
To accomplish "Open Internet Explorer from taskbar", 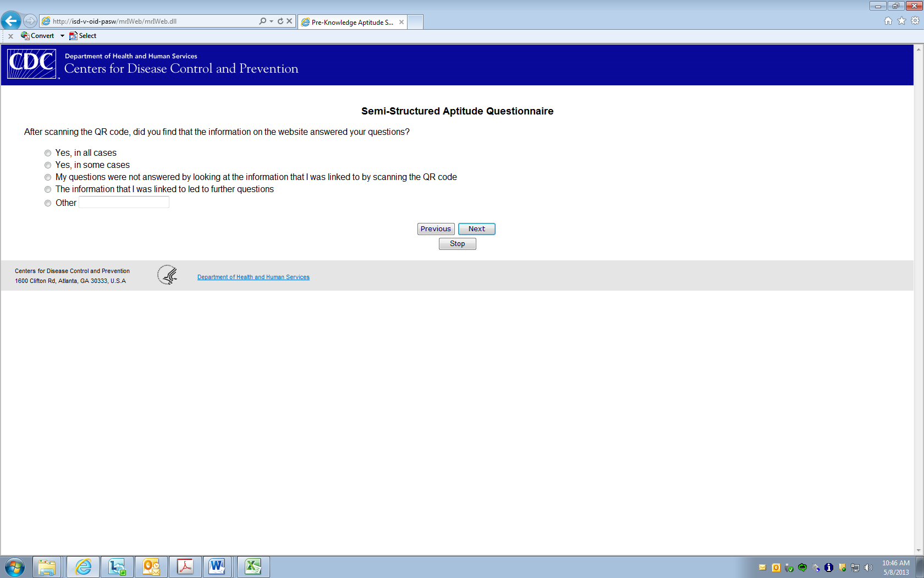I will click(83, 567).
